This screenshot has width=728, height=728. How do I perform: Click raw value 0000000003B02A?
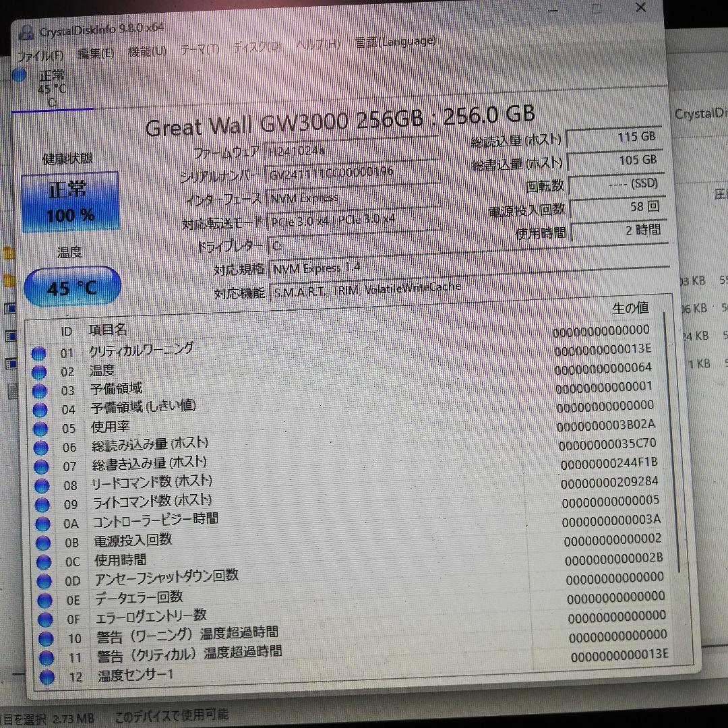[606, 425]
